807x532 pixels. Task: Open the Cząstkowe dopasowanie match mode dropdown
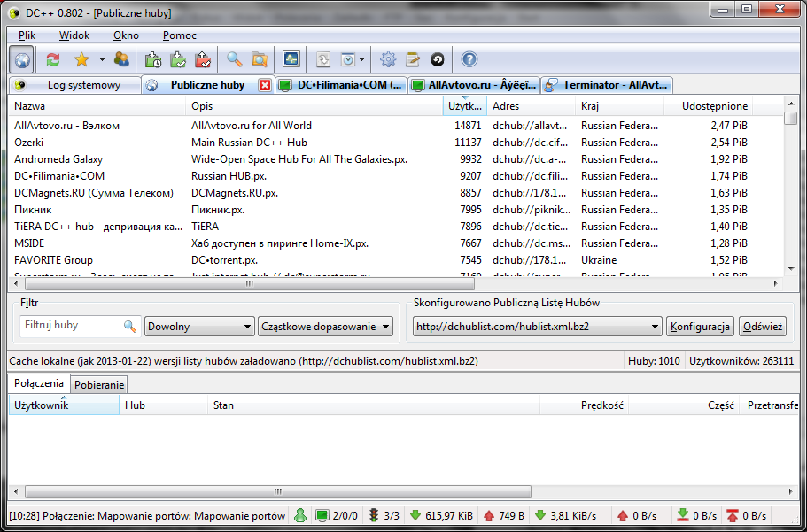325,327
